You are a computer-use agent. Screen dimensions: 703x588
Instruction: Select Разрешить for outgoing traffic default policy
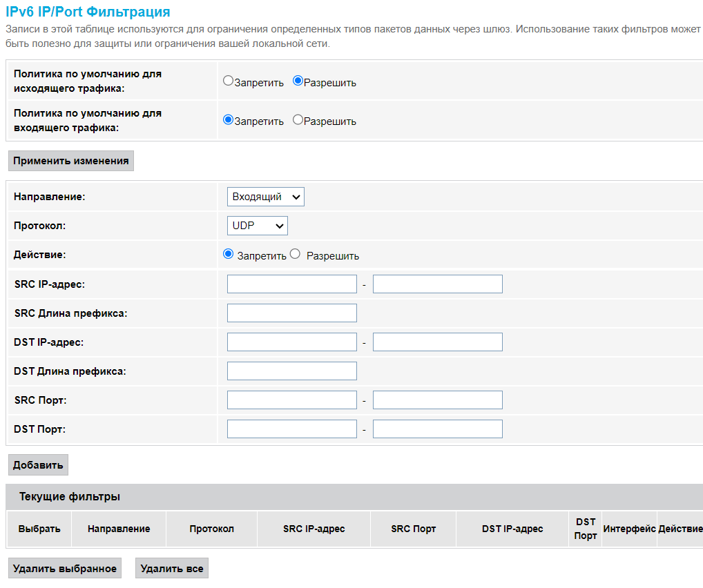click(298, 81)
